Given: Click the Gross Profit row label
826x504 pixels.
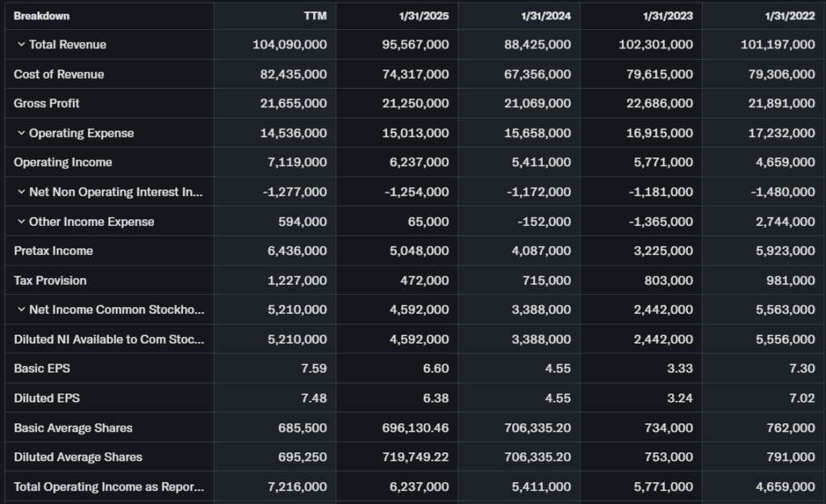Looking at the screenshot, I should (x=47, y=103).
